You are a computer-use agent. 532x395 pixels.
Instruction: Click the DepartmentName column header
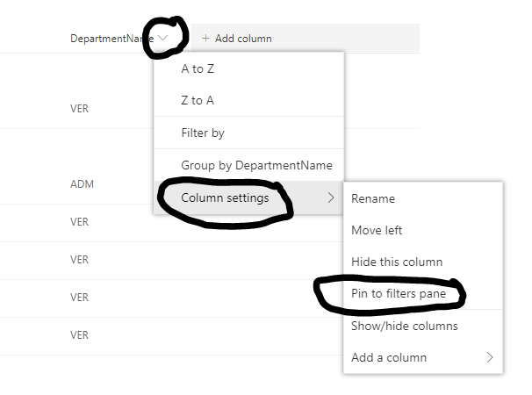pyautogui.click(x=112, y=39)
